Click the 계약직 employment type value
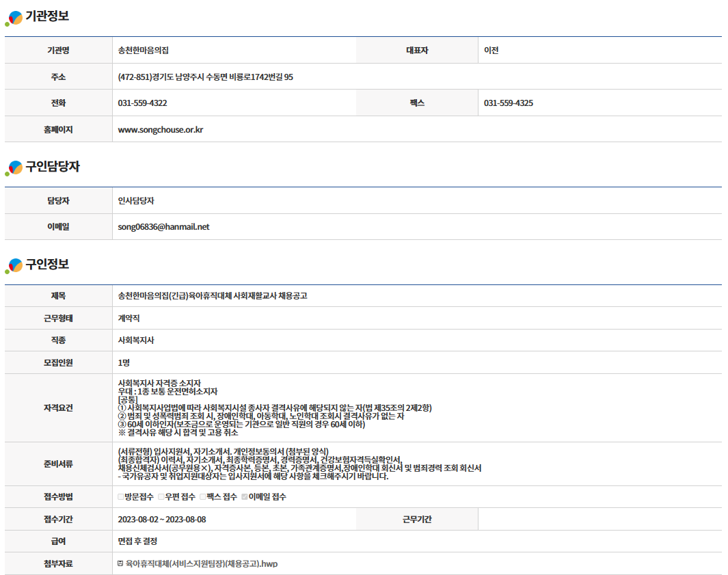 click(129, 319)
